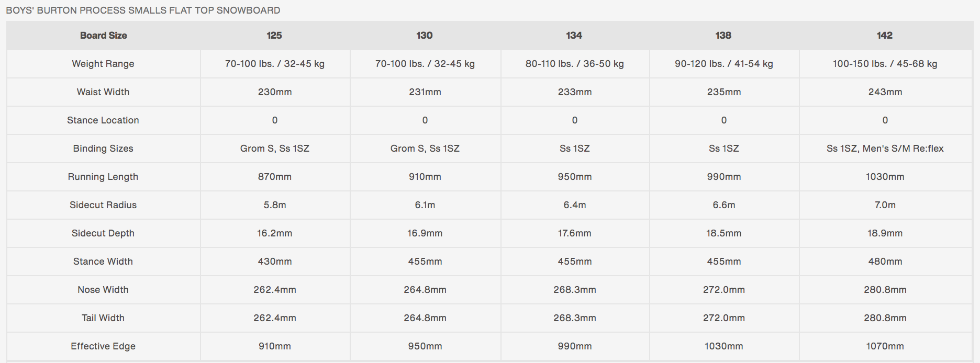Click the 100-150 lbs. / 45-68 kg cell
The image size is (980, 363).
point(885,64)
